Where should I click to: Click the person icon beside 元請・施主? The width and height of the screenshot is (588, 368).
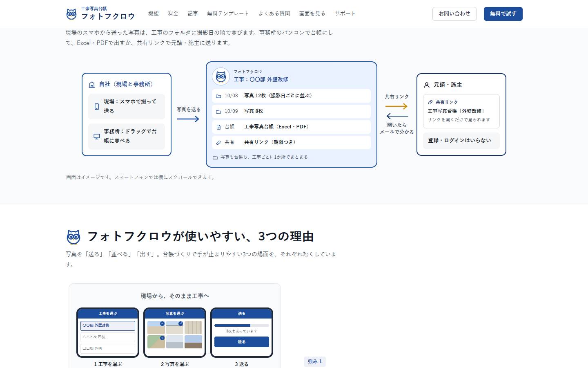(x=427, y=85)
